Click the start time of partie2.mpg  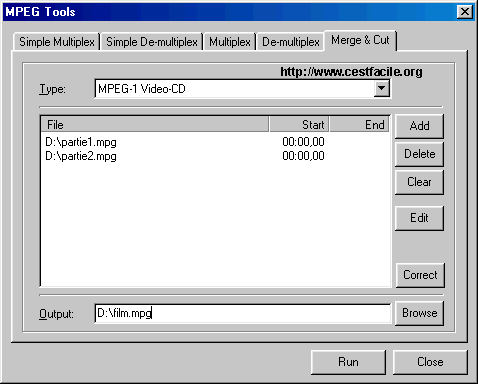[303, 156]
